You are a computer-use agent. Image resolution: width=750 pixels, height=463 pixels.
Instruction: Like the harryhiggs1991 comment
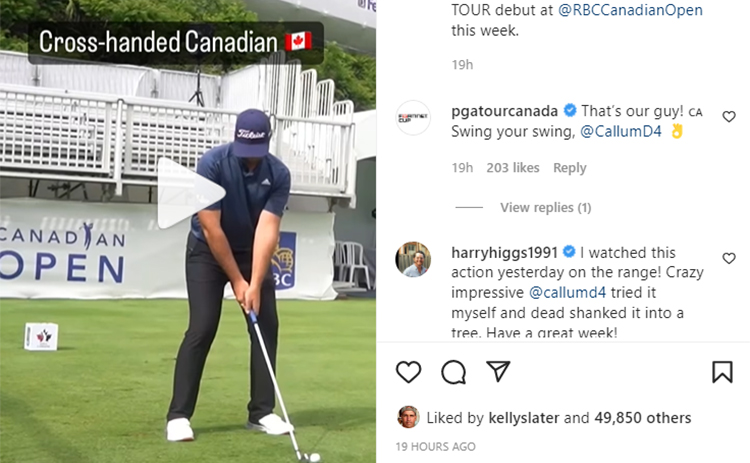coord(728,258)
